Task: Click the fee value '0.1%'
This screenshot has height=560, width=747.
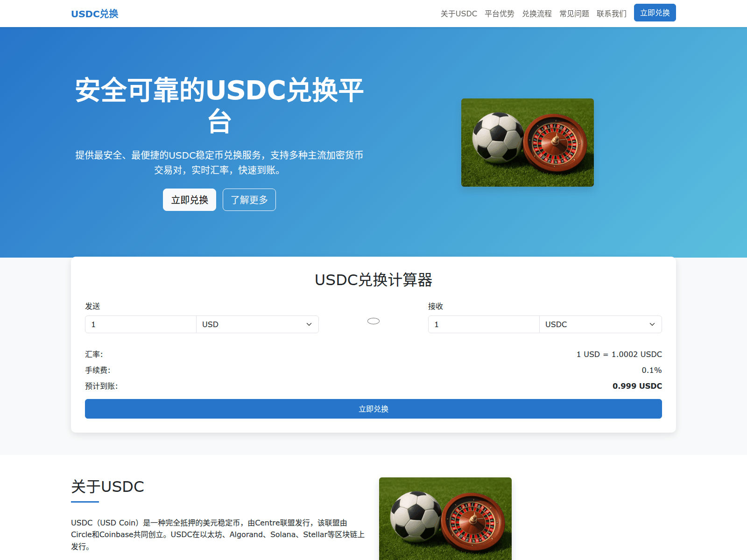Action: tap(652, 370)
